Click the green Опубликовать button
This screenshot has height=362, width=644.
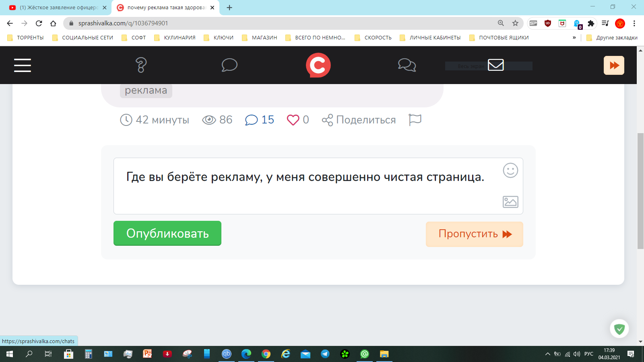[167, 233]
